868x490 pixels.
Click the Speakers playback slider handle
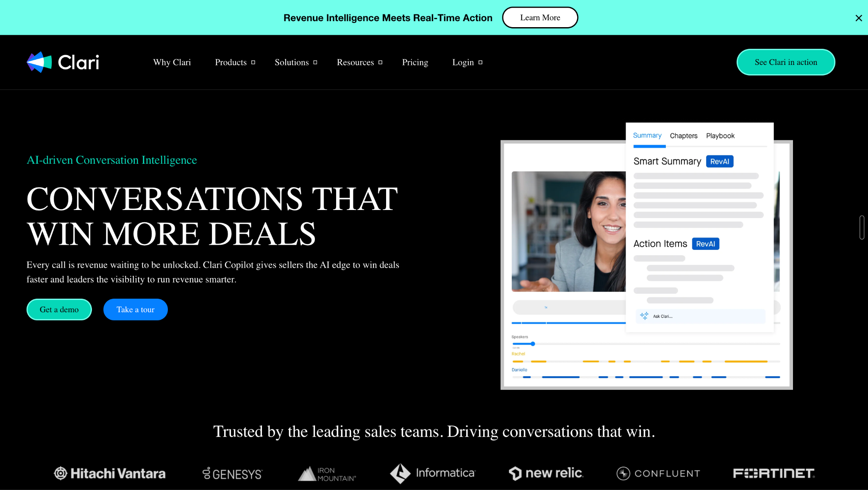[533, 344]
